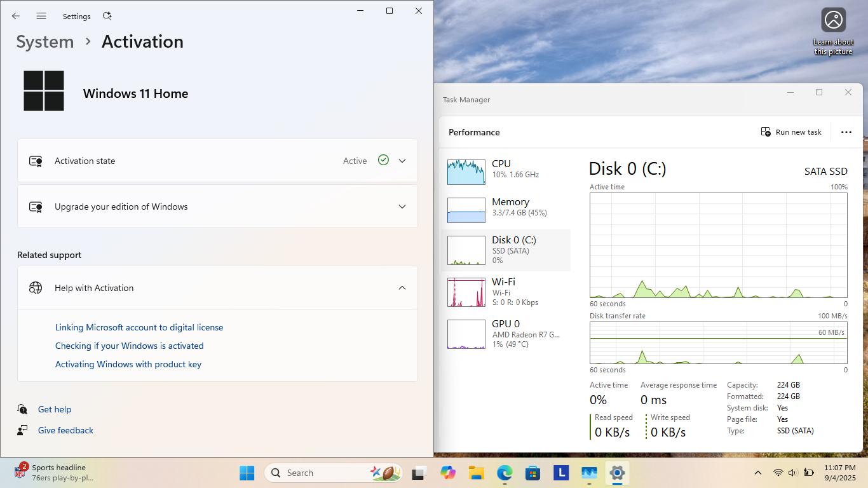Click the Give feedback icon
The image size is (868, 488).
pos(22,430)
